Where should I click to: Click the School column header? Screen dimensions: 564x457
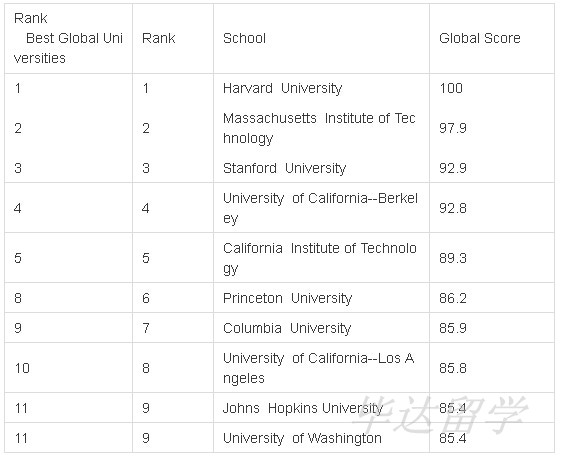[x=244, y=38]
